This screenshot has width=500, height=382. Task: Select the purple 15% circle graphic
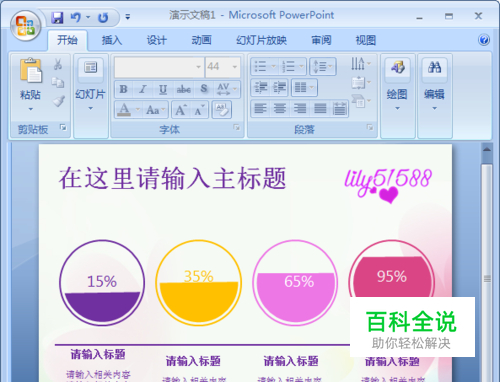(x=102, y=283)
